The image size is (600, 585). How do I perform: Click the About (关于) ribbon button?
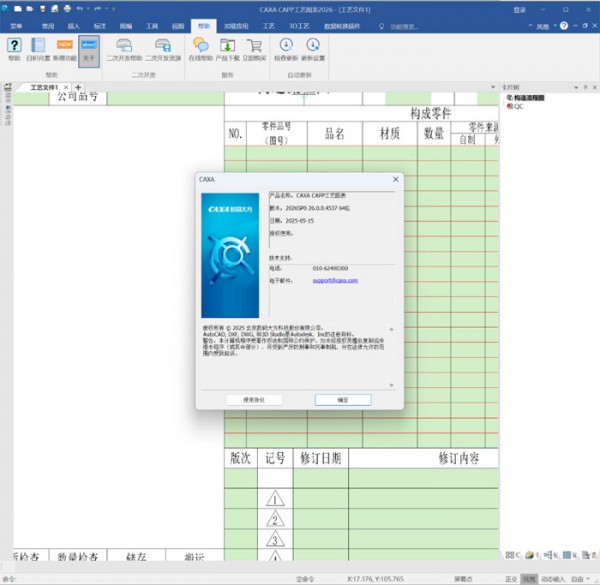[x=89, y=51]
